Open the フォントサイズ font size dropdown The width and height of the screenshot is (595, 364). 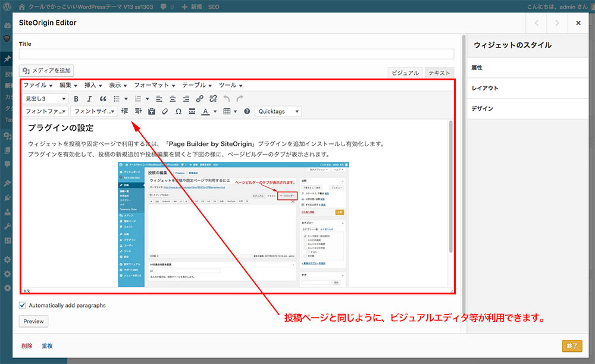[x=94, y=111]
